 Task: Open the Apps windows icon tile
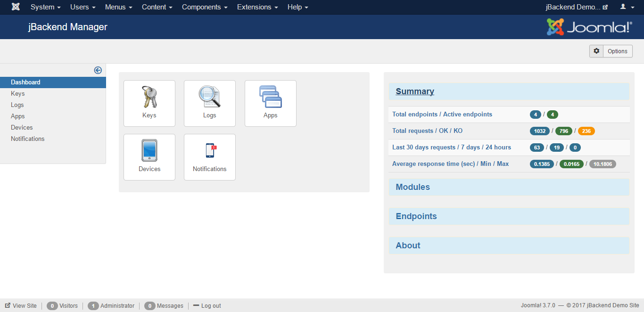click(271, 103)
